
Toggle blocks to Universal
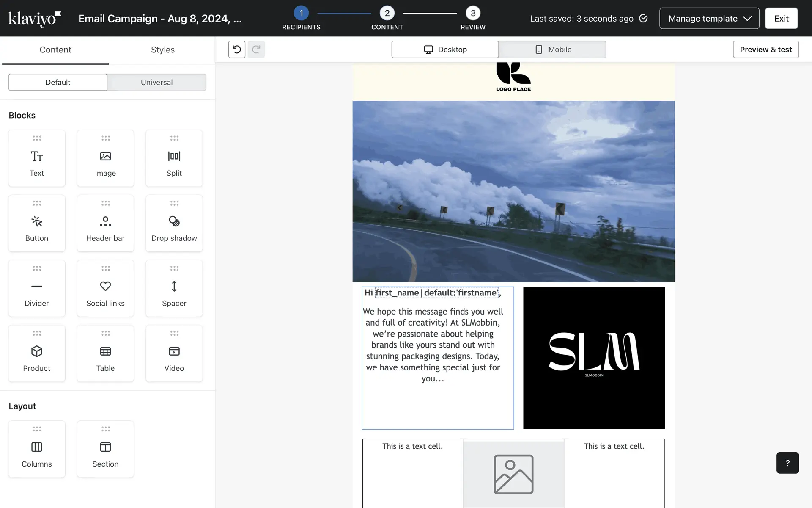point(156,82)
